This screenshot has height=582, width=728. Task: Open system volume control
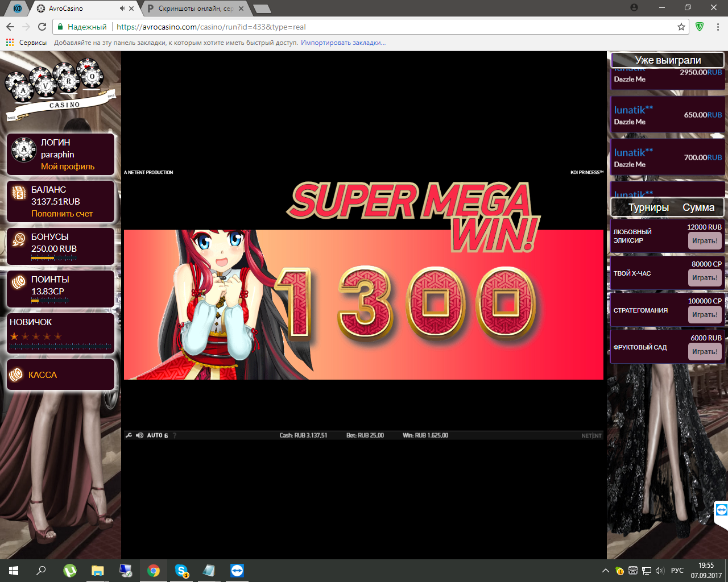pyautogui.click(x=660, y=571)
